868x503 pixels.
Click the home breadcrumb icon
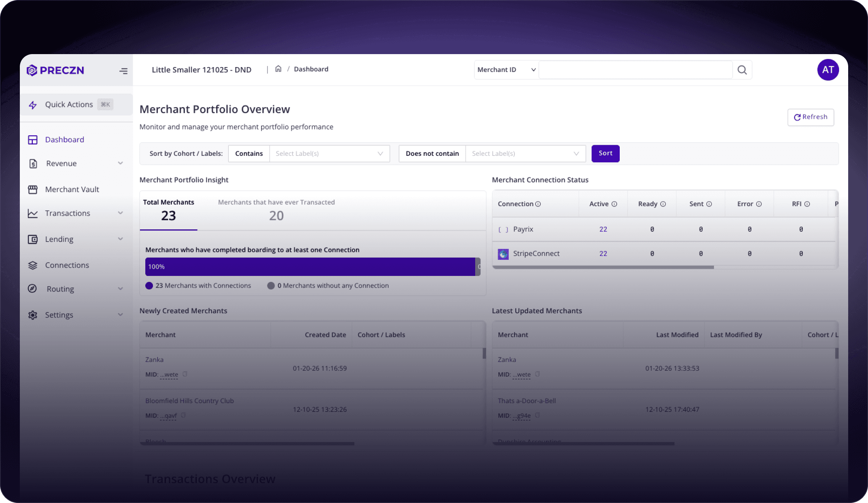(278, 69)
